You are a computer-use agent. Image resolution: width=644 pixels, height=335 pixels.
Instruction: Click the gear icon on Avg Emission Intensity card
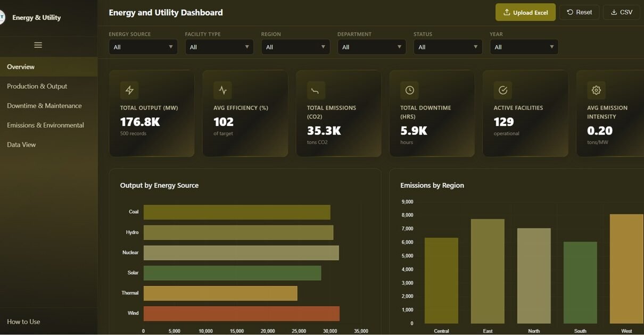coord(596,90)
